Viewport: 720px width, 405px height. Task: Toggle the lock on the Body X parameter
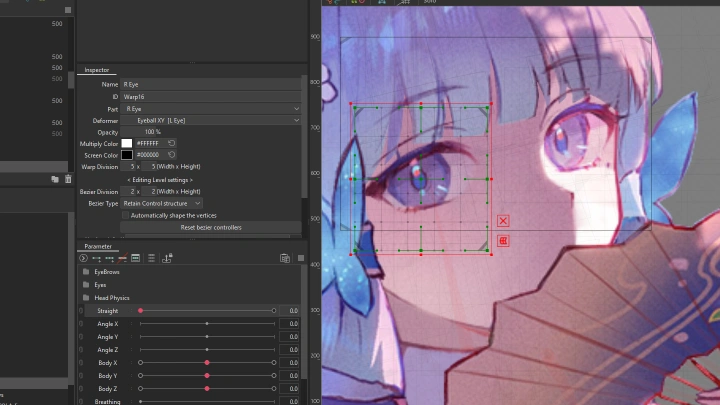click(81, 363)
